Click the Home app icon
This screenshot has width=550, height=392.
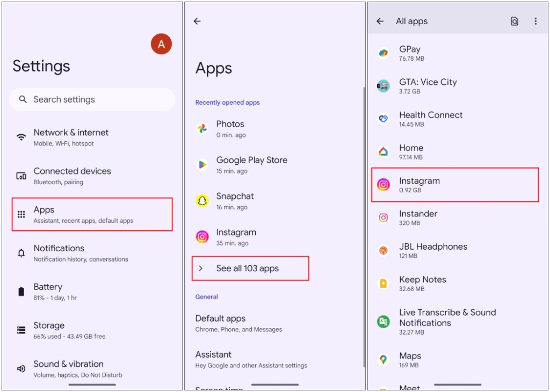click(383, 152)
